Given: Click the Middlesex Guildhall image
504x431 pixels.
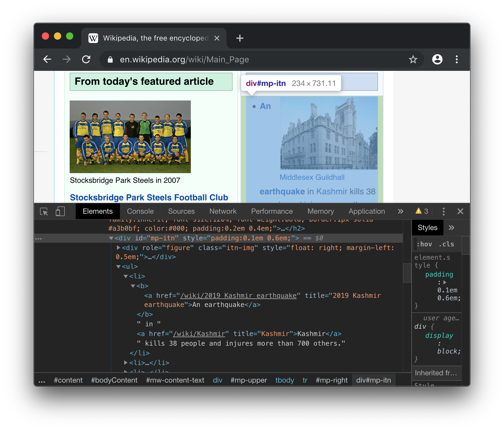Looking at the screenshot, I should point(329,133).
